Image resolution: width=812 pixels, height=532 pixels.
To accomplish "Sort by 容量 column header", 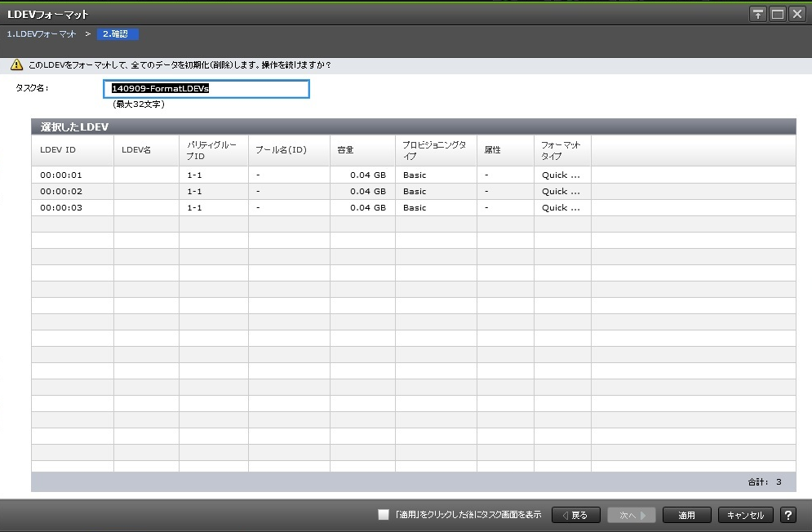I will click(362, 150).
